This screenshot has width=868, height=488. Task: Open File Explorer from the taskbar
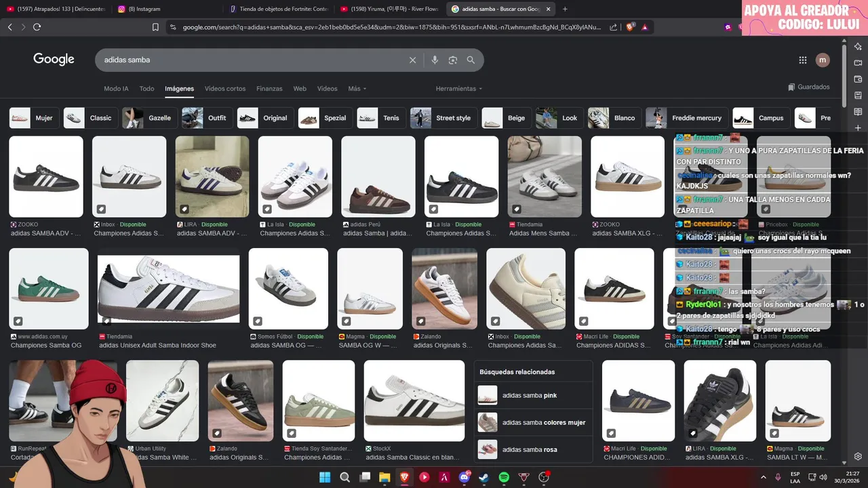384,477
